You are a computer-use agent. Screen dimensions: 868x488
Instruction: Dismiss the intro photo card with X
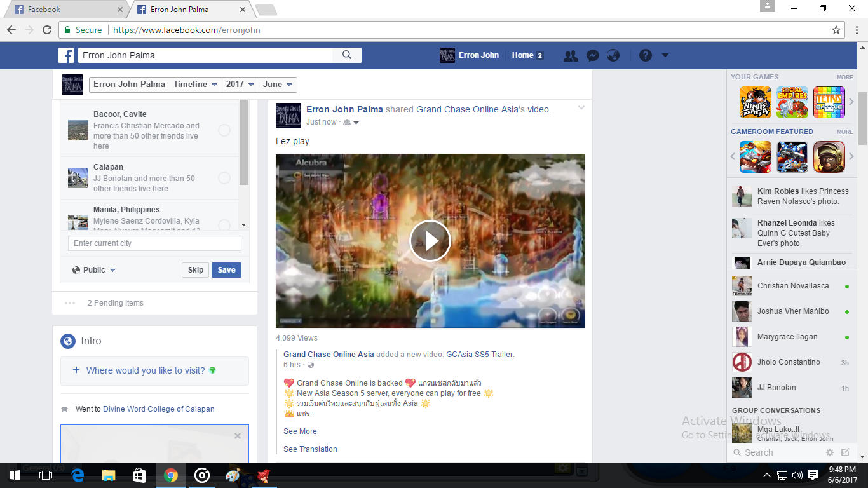pyautogui.click(x=238, y=436)
